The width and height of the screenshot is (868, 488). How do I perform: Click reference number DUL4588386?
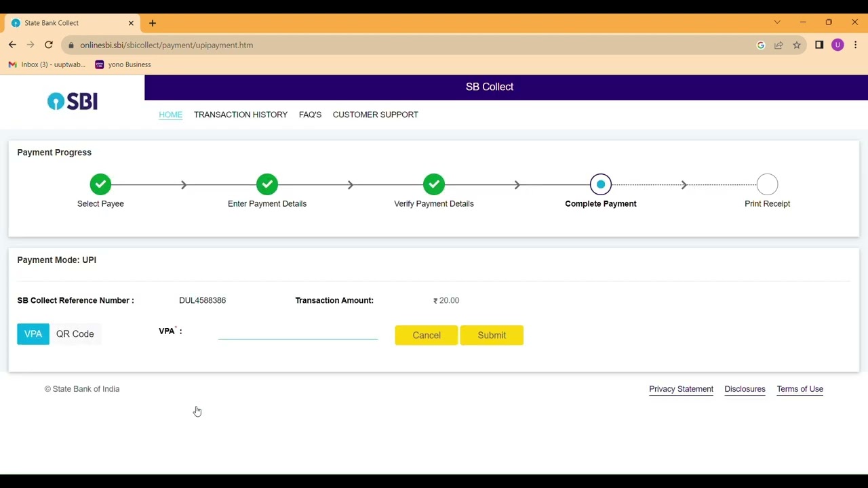(203, 300)
